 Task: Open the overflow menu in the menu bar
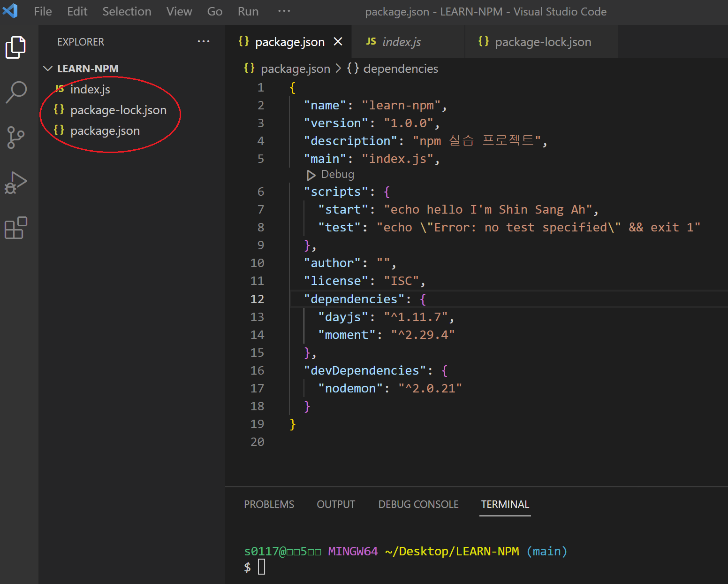(x=284, y=11)
